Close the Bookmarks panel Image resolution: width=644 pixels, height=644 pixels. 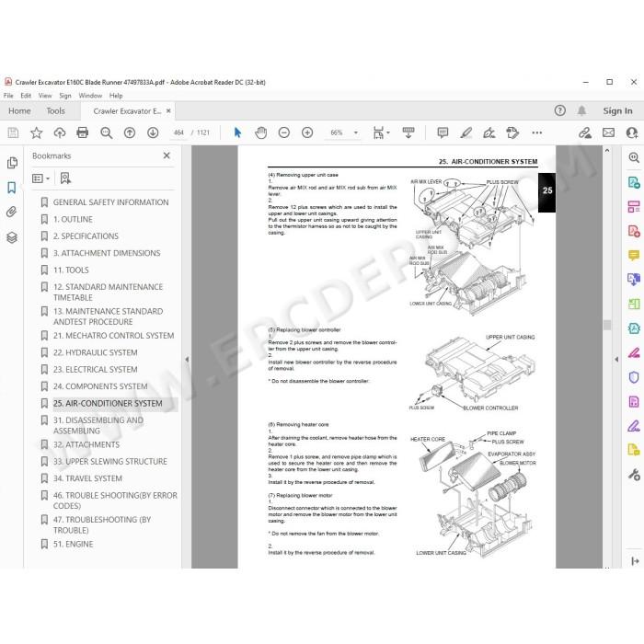point(167,155)
